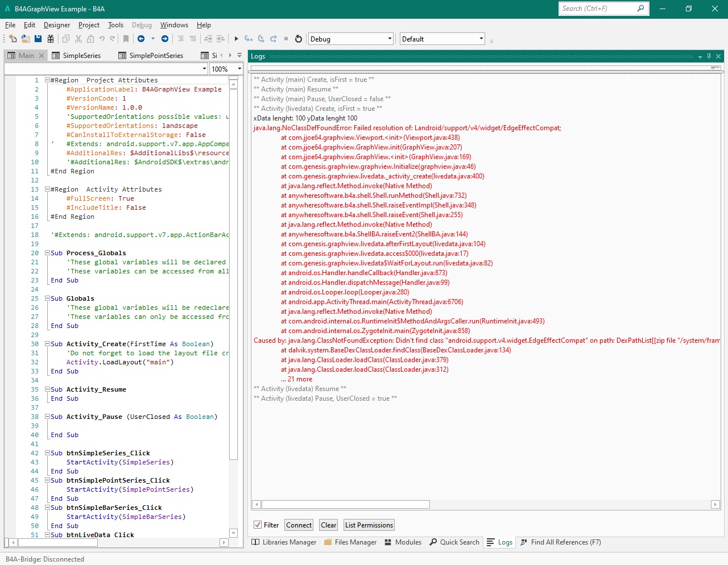Collapse the Activity Attributes region
This screenshot has height=565, width=728.
tap(48, 189)
